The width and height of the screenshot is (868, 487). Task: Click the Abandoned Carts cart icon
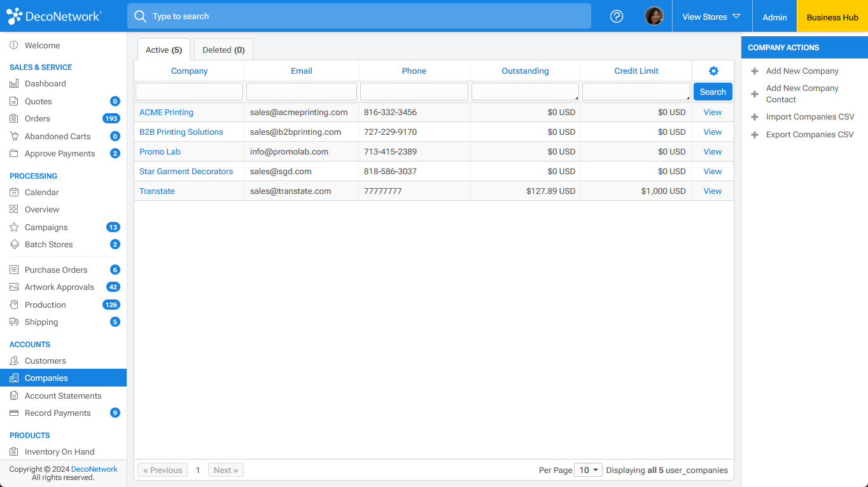click(x=14, y=136)
